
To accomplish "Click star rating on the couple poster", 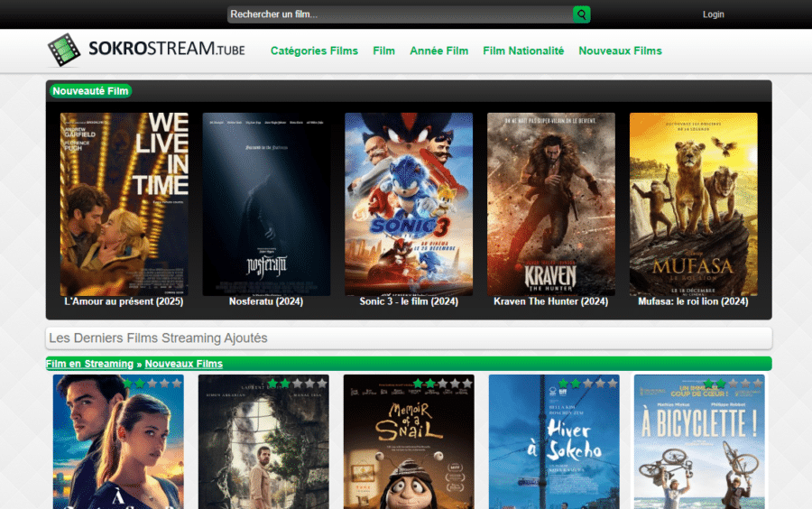I will (152, 384).
